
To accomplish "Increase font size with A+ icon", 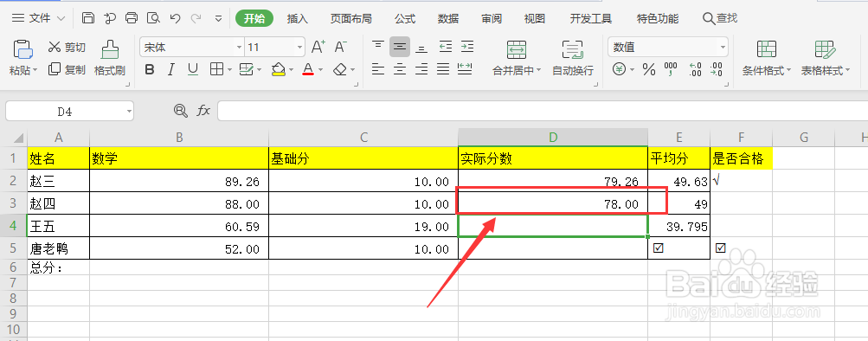I will pyautogui.click(x=318, y=47).
